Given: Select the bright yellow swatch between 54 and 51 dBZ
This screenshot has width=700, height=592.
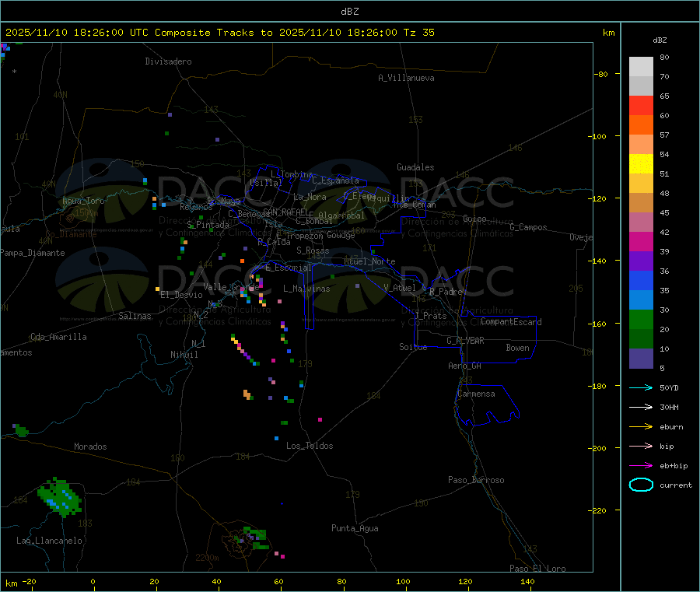Looking at the screenshot, I should (x=641, y=164).
